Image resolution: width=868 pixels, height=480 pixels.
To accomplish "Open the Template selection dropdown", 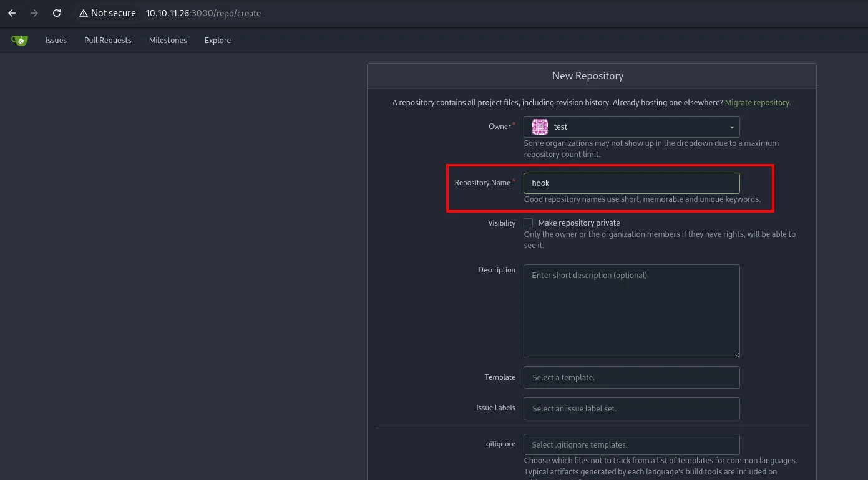I will pyautogui.click(x=631, y=378).
